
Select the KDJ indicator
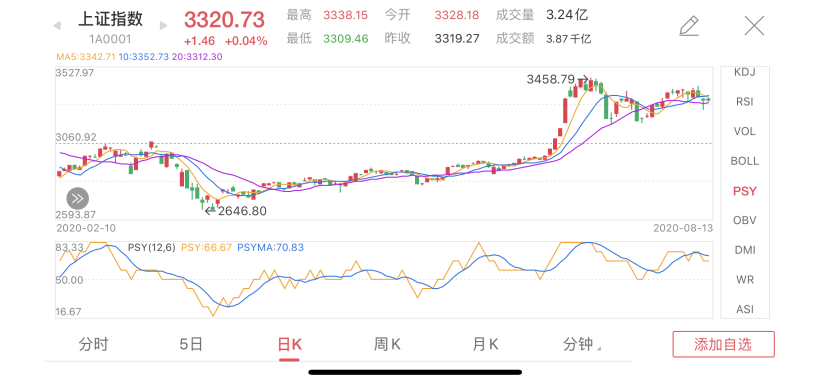tap(745, 72)
